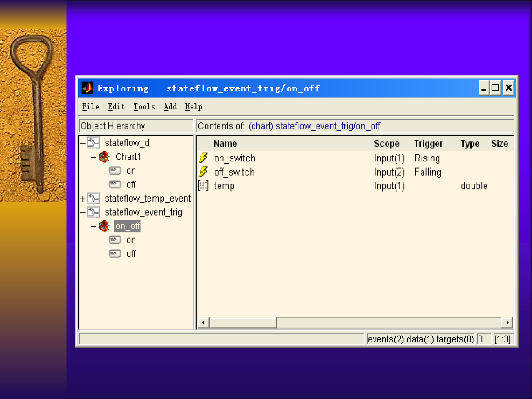Image resolution: width=532 pixels, height=399 pixels.
Task: Minimize the Exploring window
Action: 484,88
